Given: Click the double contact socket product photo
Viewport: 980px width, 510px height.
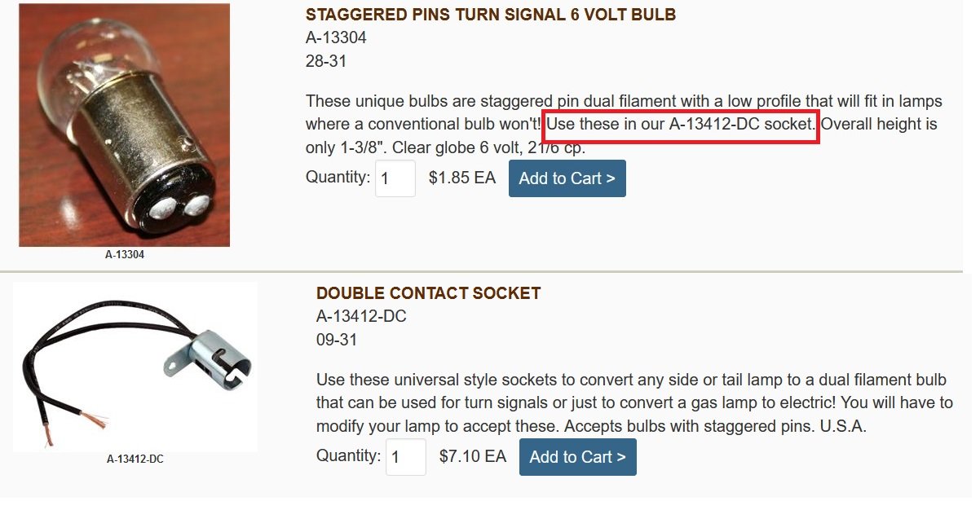Looking at the screenshot, I should click(x=135, y=367).
